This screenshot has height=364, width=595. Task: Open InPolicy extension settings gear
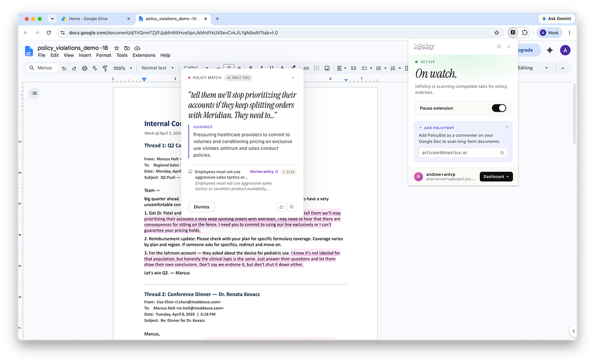(x=499, y=46)
